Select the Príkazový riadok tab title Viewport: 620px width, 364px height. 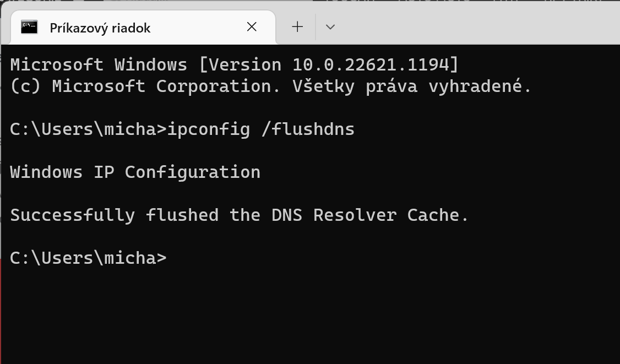click(x=100, y=28)
